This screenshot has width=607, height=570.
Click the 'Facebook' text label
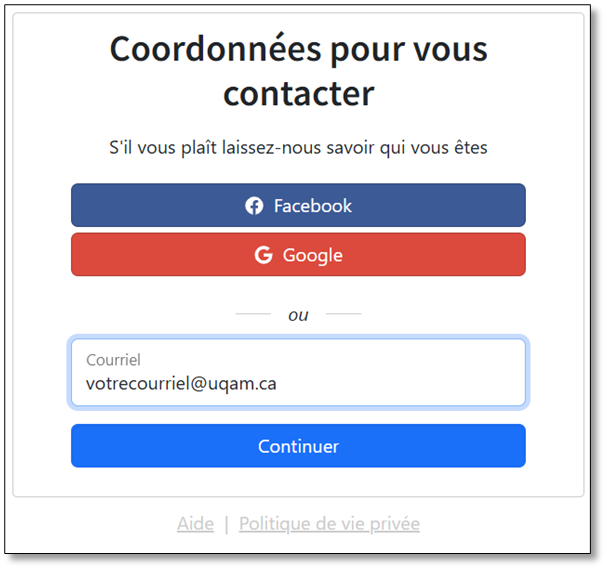[x=313, y=206]
